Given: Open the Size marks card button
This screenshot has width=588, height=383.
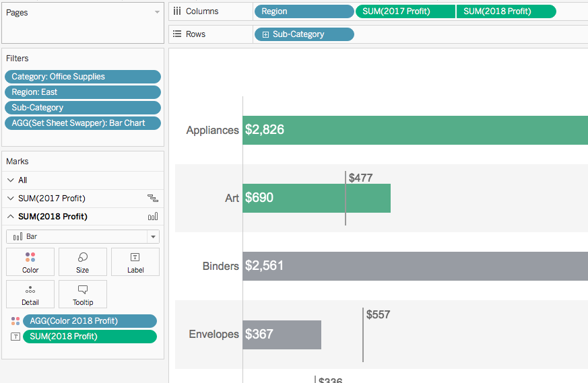Looking at the screenshot, I should pyautogui.click(x=82, y=262).
